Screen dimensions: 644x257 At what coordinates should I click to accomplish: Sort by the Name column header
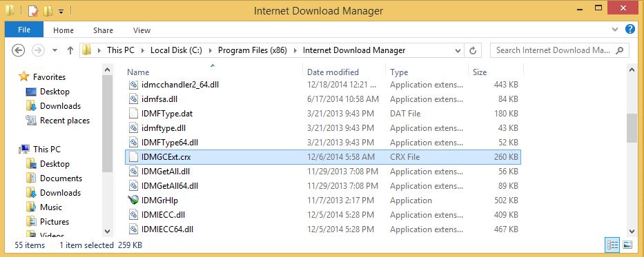click(x=213, y=72)
